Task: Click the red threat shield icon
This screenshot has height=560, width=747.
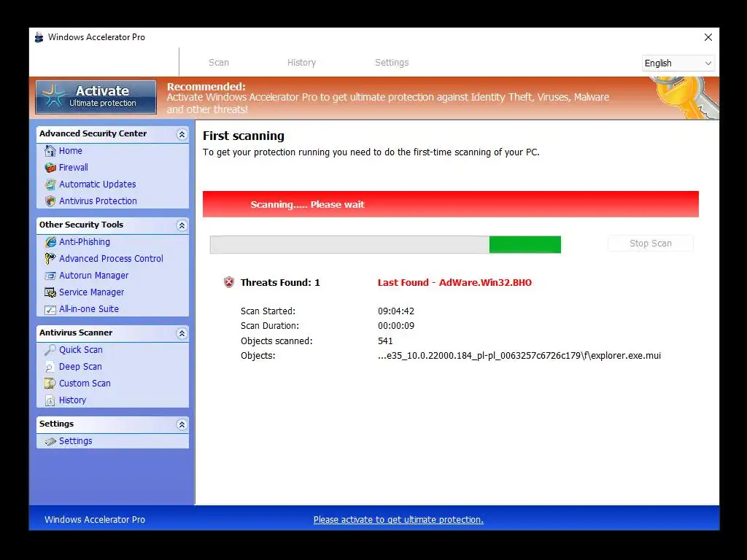Action: click(x=229, y=282)
